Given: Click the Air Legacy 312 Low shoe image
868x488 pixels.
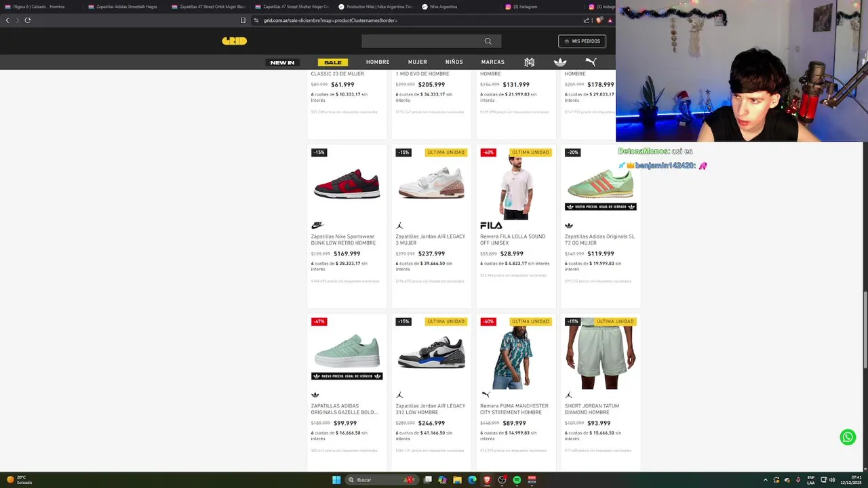Looking at the screenshot, I should 431,352.
